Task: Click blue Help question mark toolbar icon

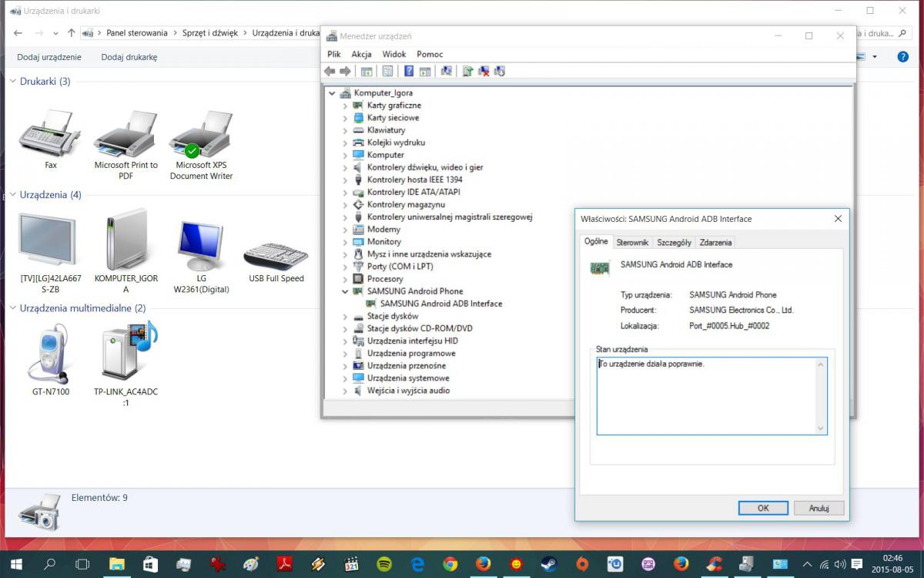Action: click(x=409, y=71)
